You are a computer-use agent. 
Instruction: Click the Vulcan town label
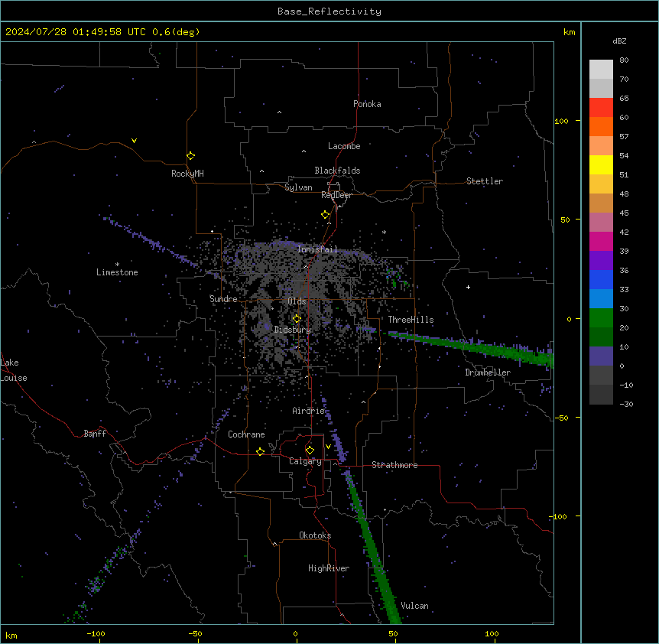(x=414, y=606)
